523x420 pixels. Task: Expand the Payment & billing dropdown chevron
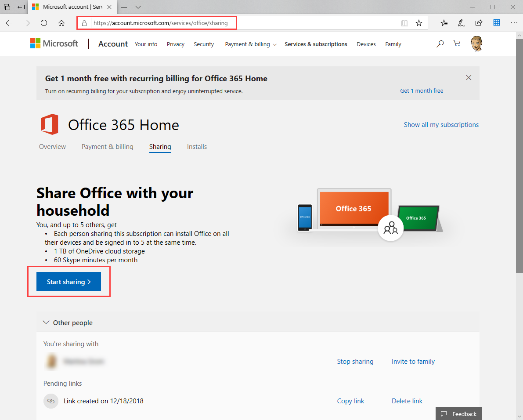275,44
